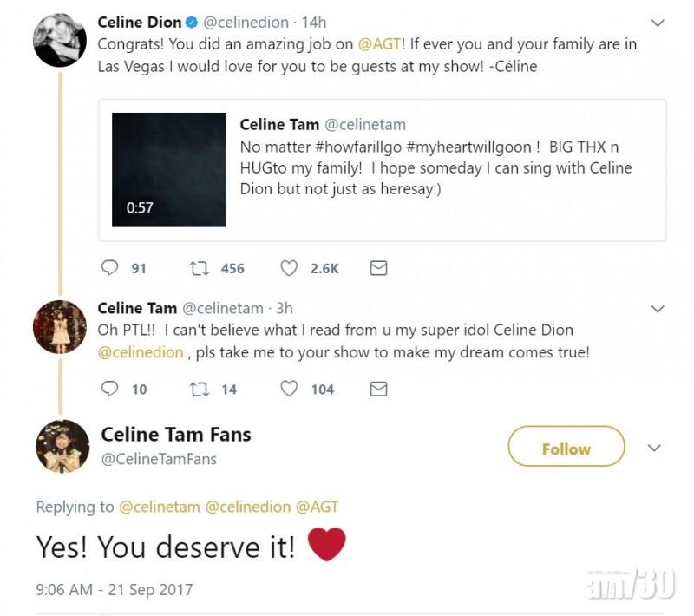The width and height of the screenshot is (694, 616).
Task: Retweet Celine Dion's tweet with 456 retweets
Action: 199,269
